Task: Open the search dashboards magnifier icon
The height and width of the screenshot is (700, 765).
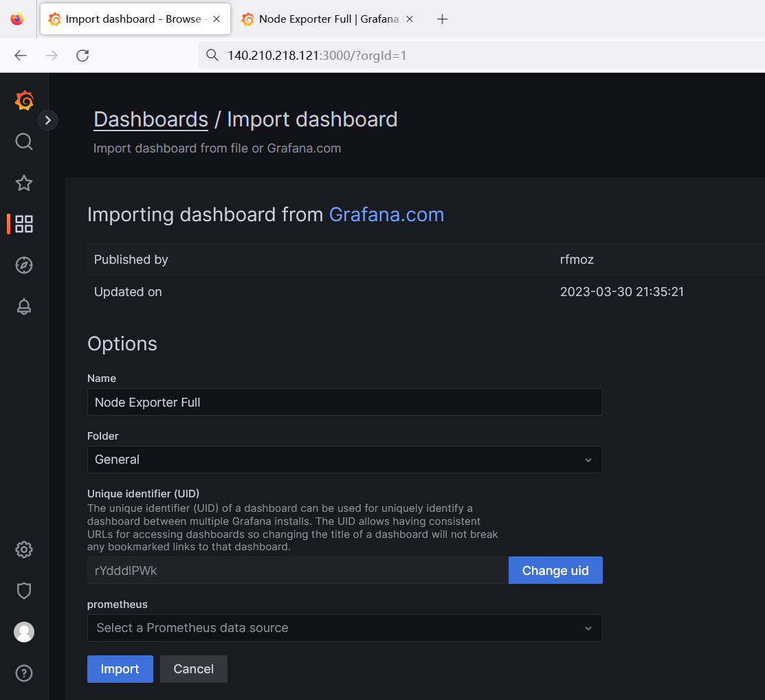Action: coord(24,142)
